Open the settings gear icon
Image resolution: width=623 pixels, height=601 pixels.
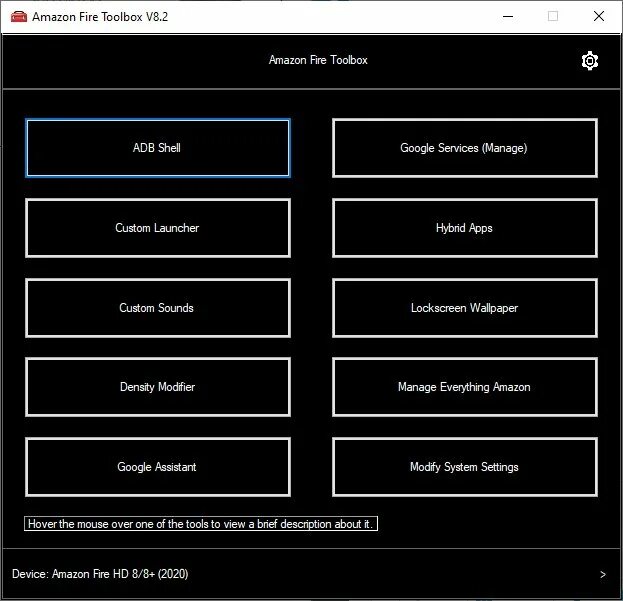590,61
